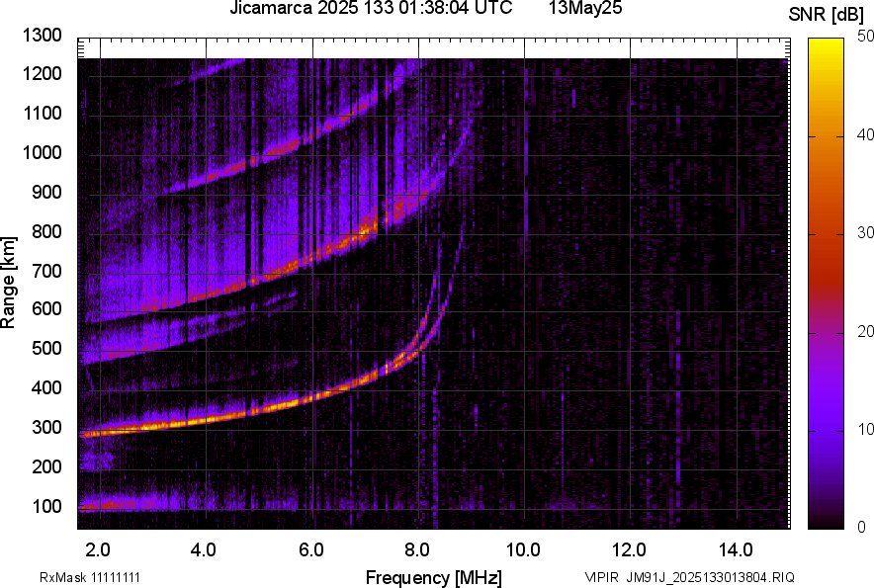Click the colorbar tick label '40'
This screenshot has height=588, width=874.
[x=865, y=134]
